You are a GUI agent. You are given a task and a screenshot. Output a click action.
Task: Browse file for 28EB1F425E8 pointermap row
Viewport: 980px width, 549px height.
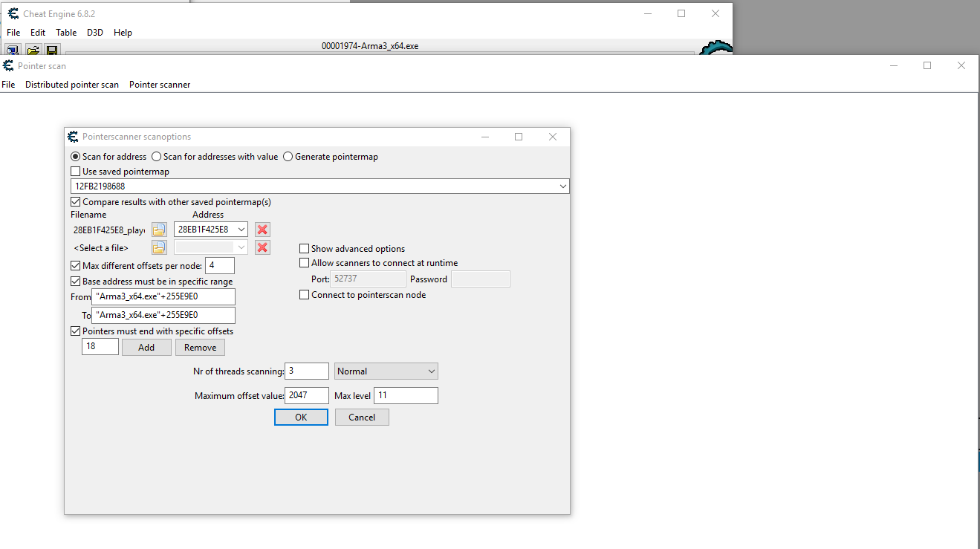pyautogui.click(x=159, y=230)
